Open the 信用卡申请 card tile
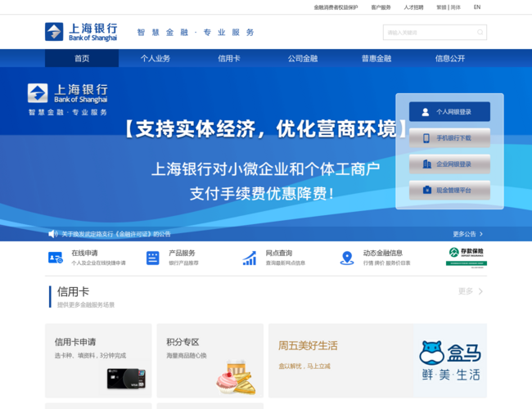532x409 pixels. 98,360
